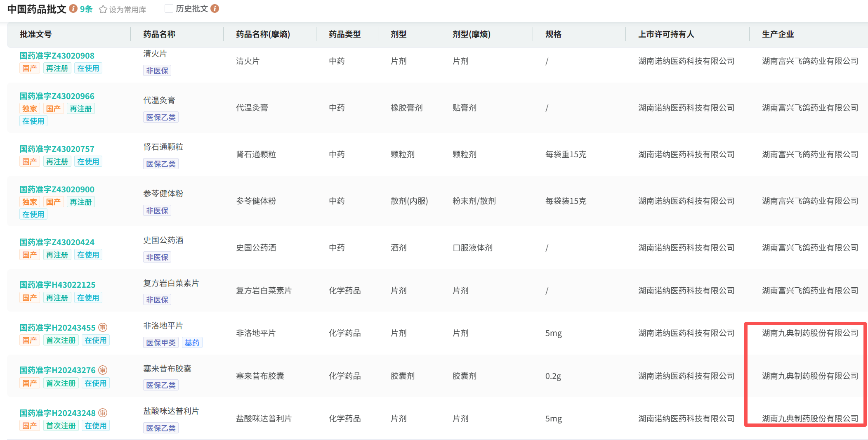Click 湖南九典制药股份有限公司 in the 盐酸咪达普利片 row

point(810,419)
